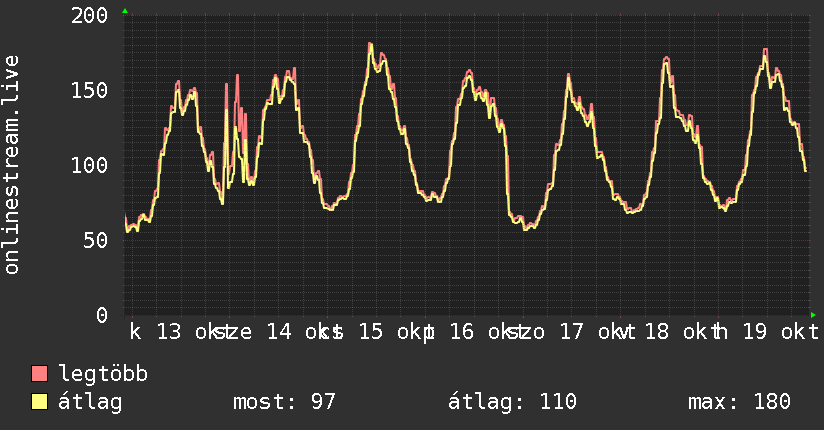The height and width of the screenshot is (430, 824).
Task: Click the 'max: 180' statistic
Action: point(739,402)
